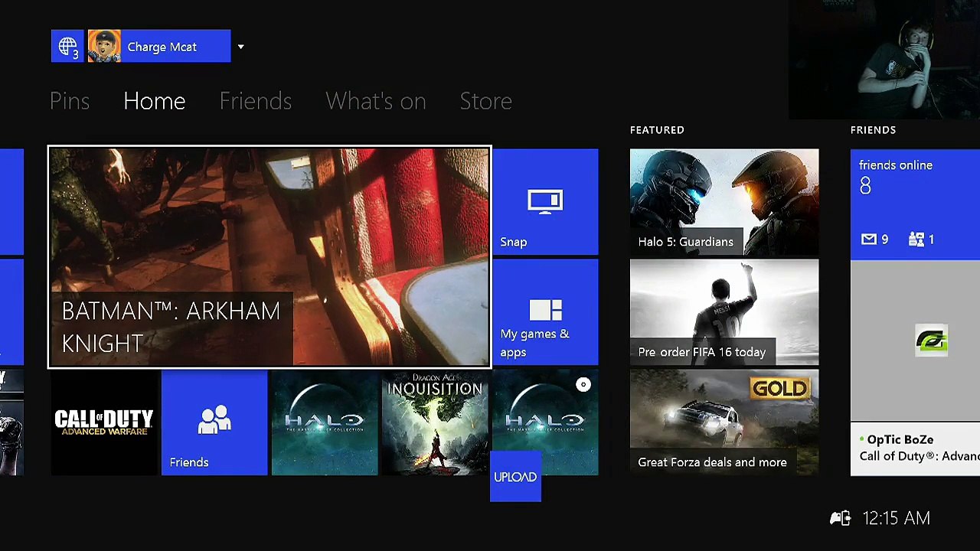Open Great Forza deals and more tile
Image resolution: width=980 pixels, height=551 pixels.
(724, 422)
